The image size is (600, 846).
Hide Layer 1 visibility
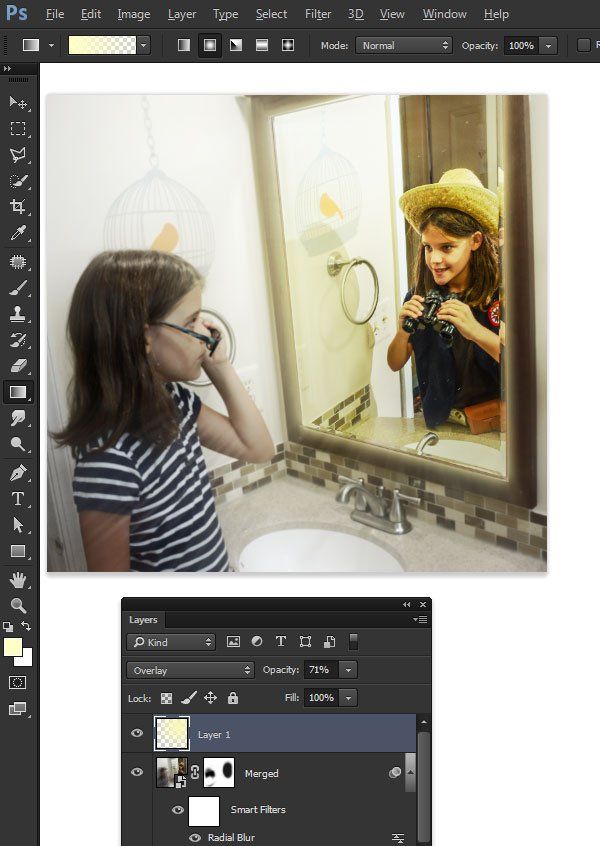pyautogui.click(x=137, y=733)
